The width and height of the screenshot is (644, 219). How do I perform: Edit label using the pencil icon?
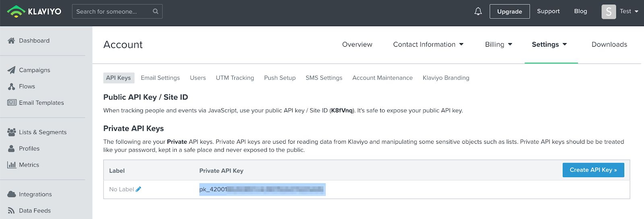pyautogui.click(x=138, y=189)
